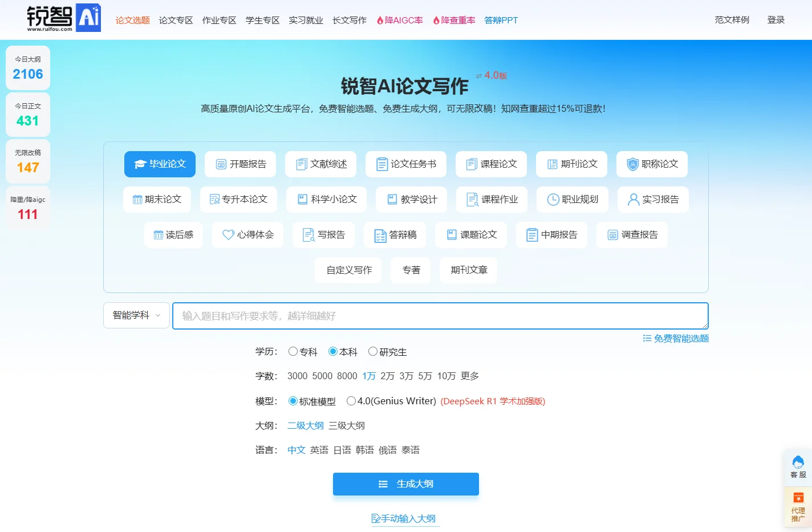The height and width of the screenshot is (532, 812).
Task: Select 研究生 education radio button
Action: pos(373,352)
